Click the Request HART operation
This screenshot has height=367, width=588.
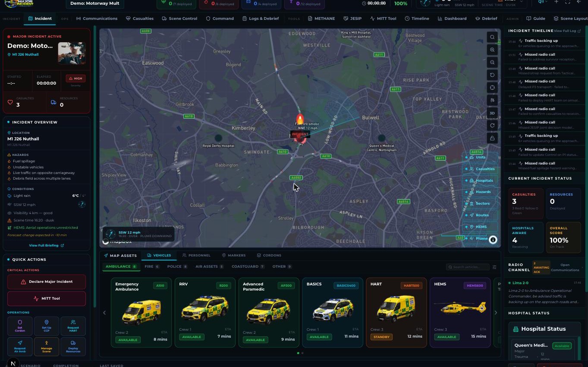coord(73,326)
